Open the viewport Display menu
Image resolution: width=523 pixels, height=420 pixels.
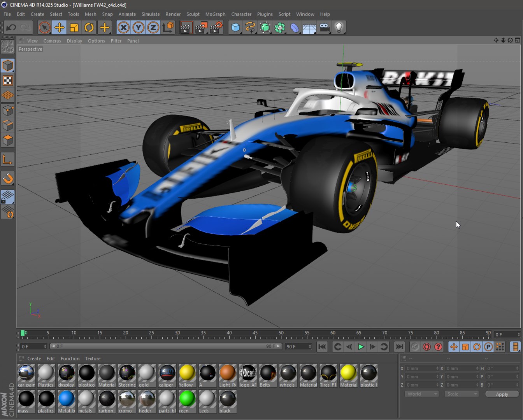point(74,41)
